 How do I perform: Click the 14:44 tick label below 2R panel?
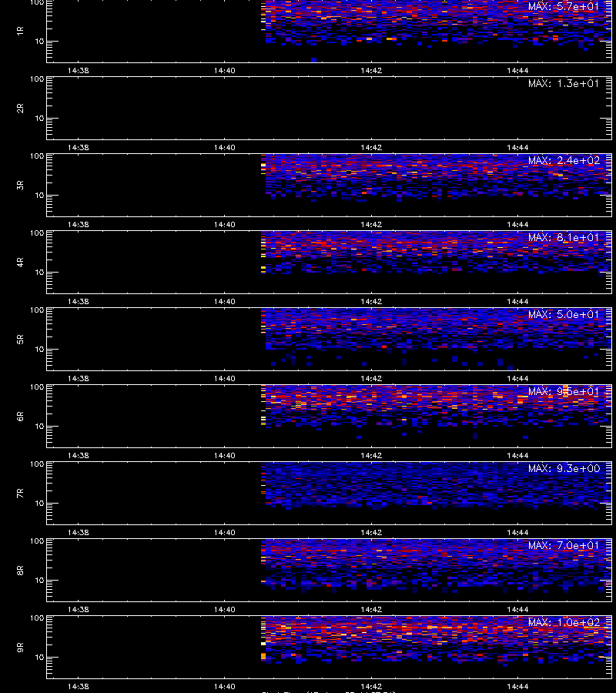[x=517, y=148]
